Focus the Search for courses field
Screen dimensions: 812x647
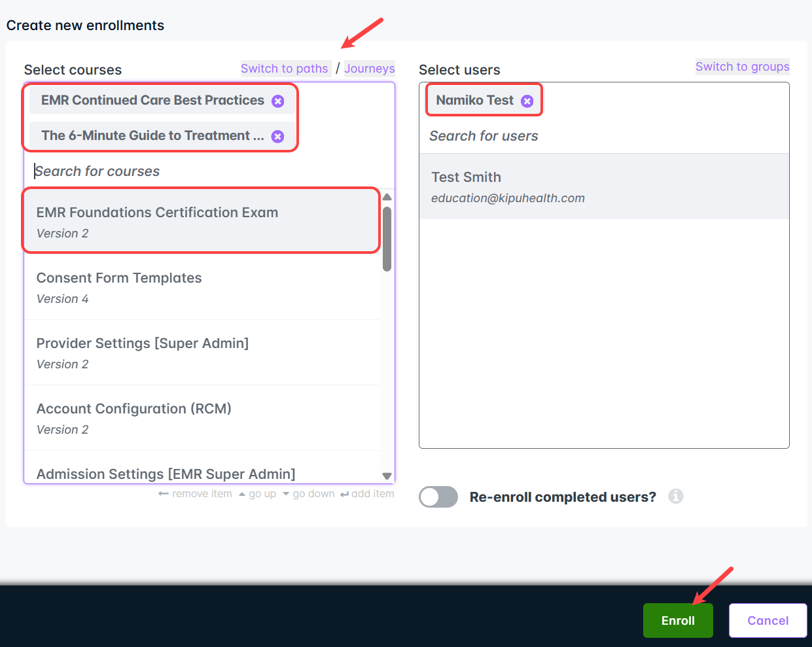[196, 171]
